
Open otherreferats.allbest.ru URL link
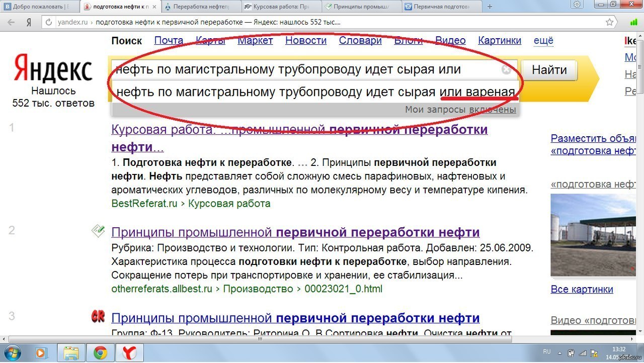pos(162,289)
